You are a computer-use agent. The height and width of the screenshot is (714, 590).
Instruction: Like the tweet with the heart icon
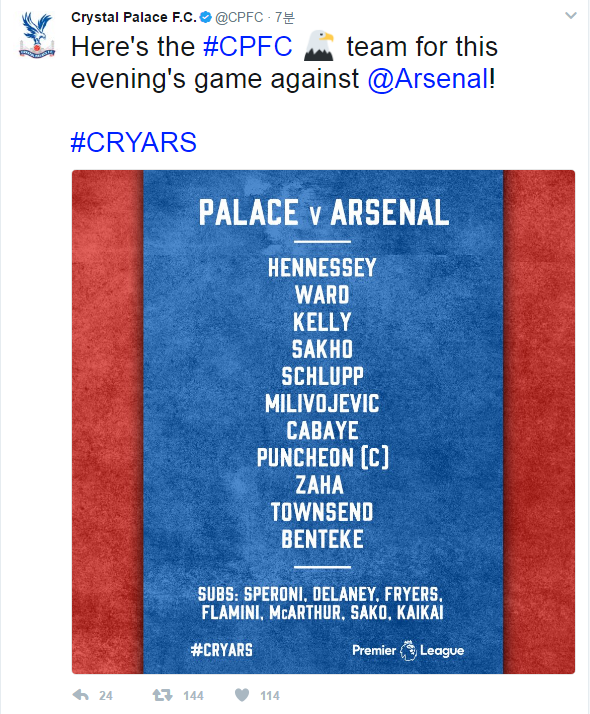click(242, 695)
